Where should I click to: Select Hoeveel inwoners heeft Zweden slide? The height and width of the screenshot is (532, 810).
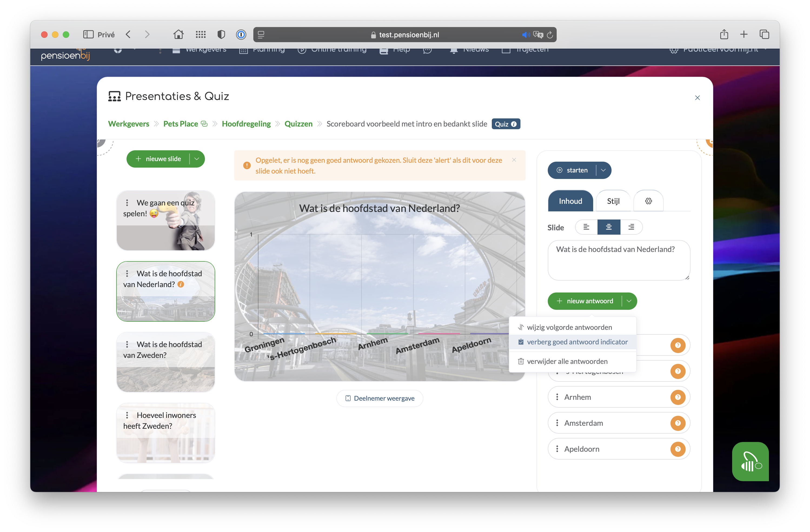click(165, 433)
